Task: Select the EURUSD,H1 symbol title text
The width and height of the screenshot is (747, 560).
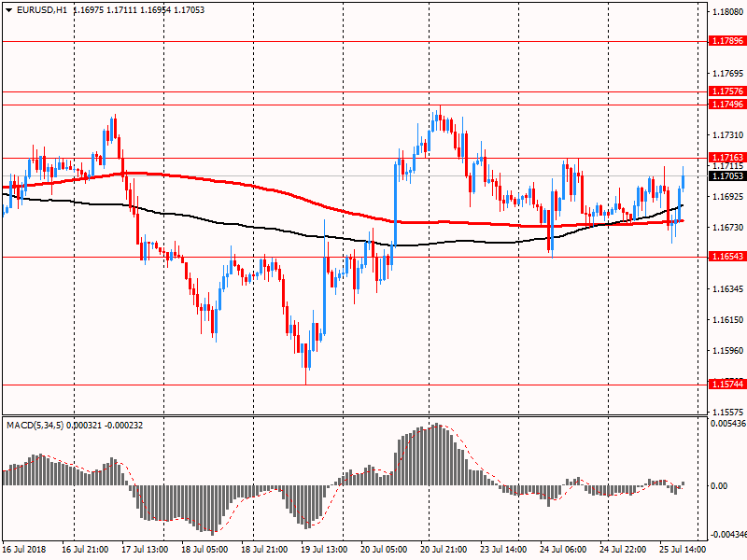Action: (x=42, y=10)
